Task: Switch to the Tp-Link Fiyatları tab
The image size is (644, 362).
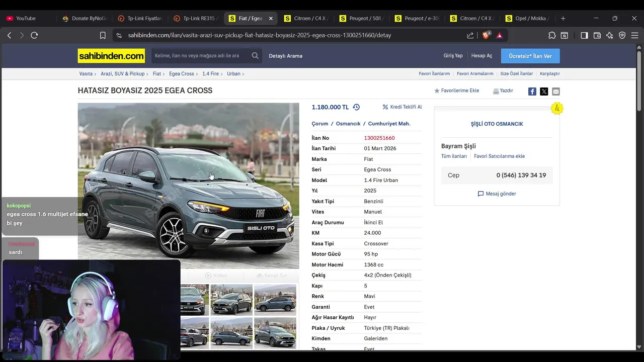Action: point(140,18)
